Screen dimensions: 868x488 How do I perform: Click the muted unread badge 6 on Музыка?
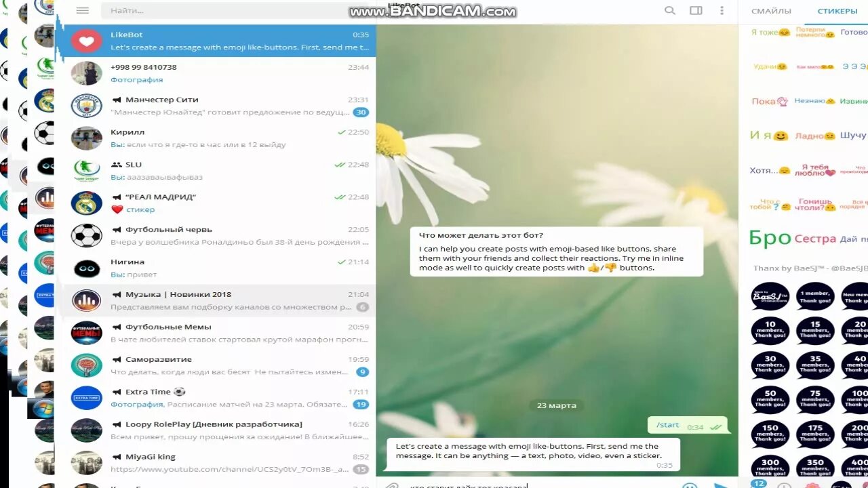pos(362,307)
